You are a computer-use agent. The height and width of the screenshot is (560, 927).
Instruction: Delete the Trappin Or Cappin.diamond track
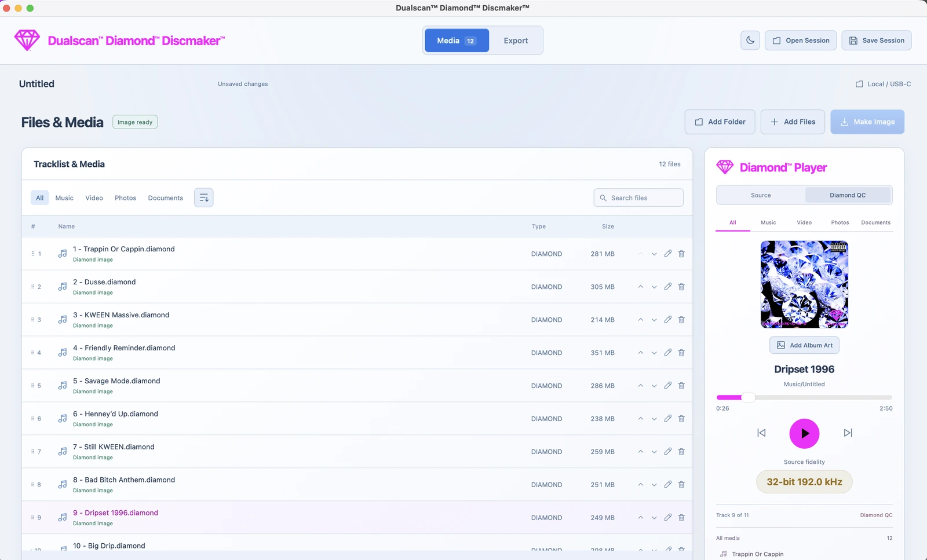coord(681,254)
